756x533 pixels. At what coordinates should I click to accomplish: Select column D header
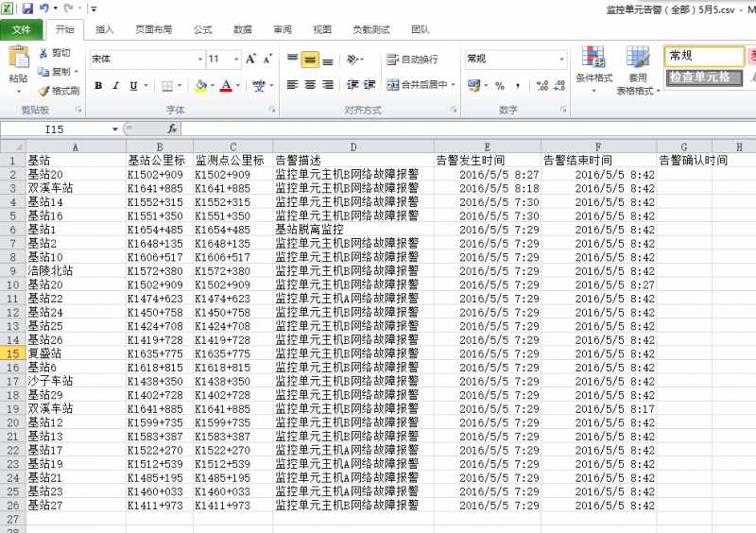tap(353, 147)
